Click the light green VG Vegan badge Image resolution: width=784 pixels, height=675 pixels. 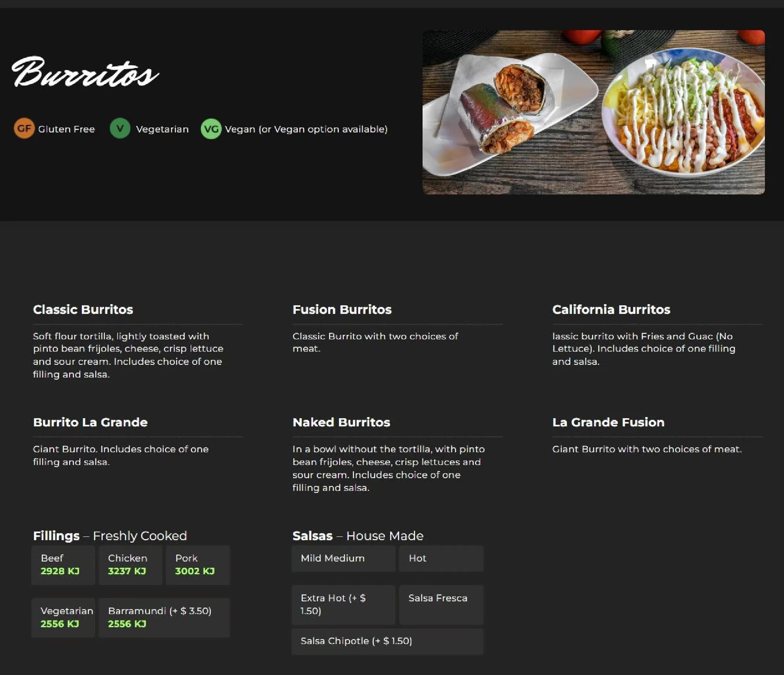click(211, 129)
